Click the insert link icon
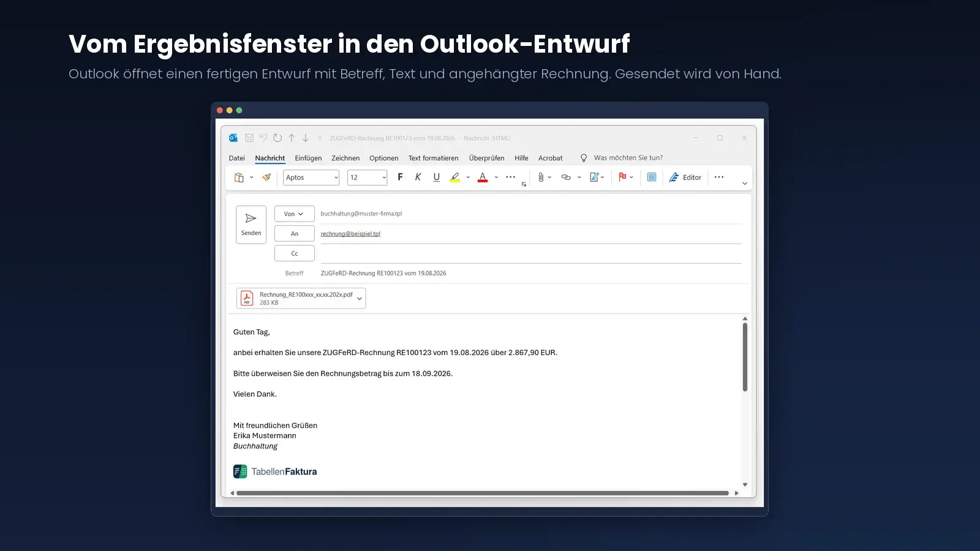This screenshot has height=551, width=980. pyautogui.click(x=566, y=178)
